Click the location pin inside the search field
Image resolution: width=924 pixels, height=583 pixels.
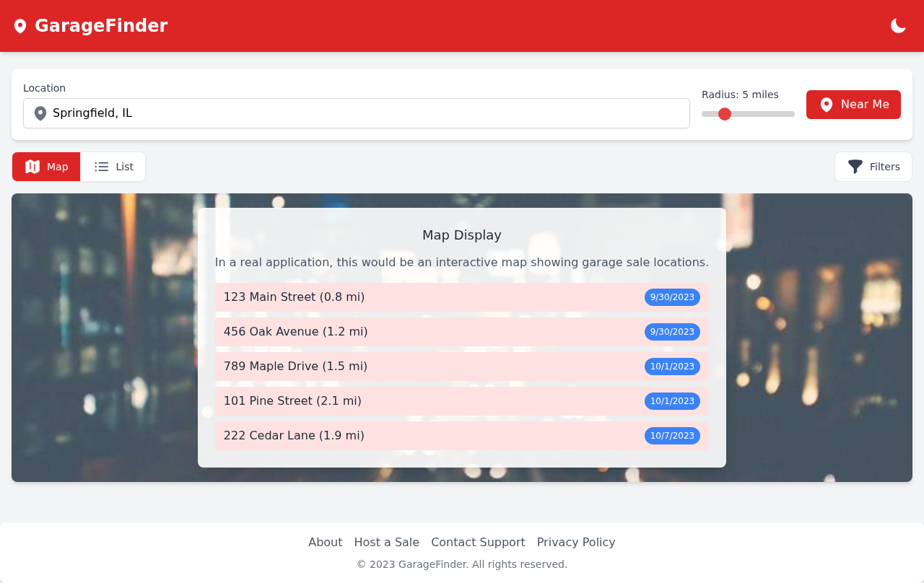(40, 113)
